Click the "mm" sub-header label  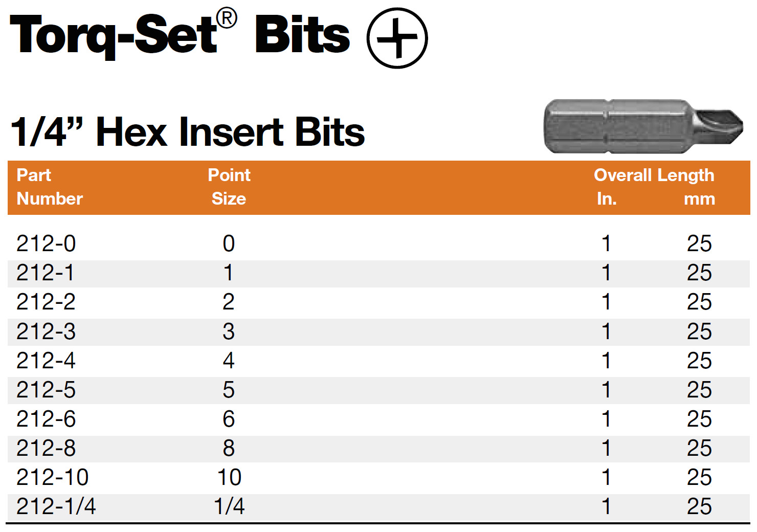(x=699, y=198)
